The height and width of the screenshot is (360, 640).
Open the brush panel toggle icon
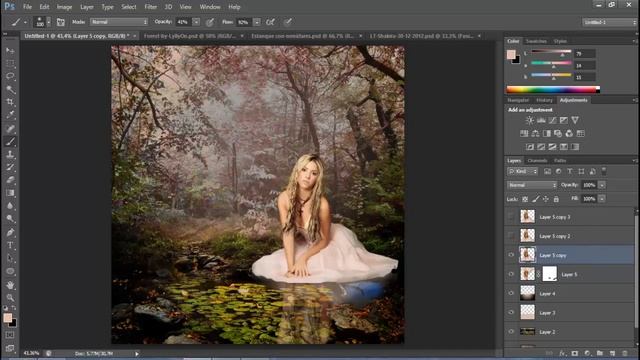(60, 22)
